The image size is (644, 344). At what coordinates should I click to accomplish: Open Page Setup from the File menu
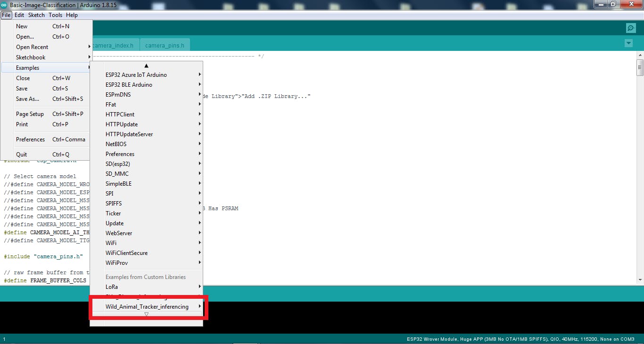click(x=46, y=114)
